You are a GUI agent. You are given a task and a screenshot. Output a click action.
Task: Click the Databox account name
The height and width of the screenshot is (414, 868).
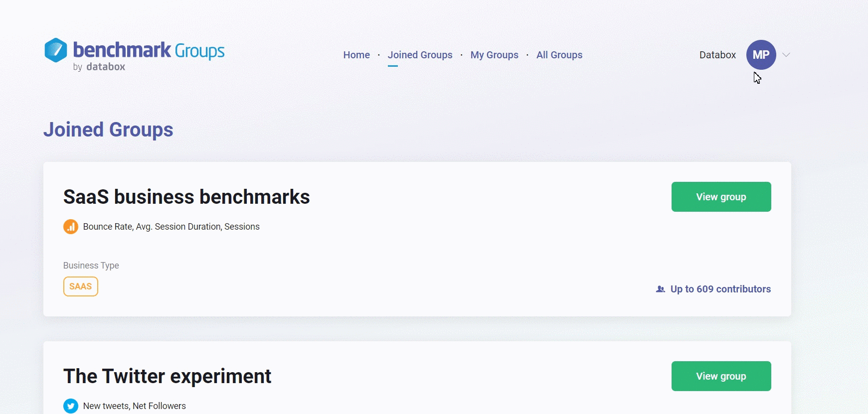tap(717, 55)
